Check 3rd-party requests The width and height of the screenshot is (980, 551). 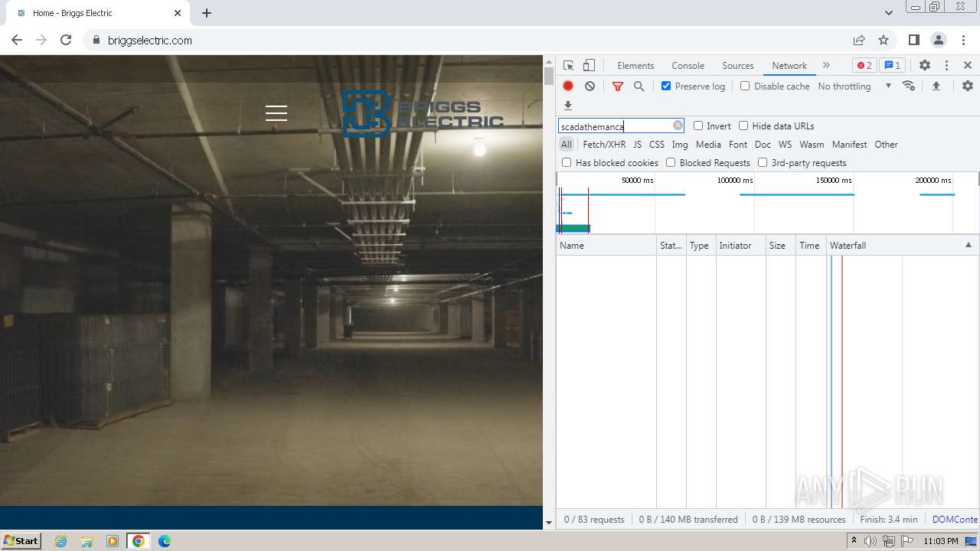pos(763,162)
